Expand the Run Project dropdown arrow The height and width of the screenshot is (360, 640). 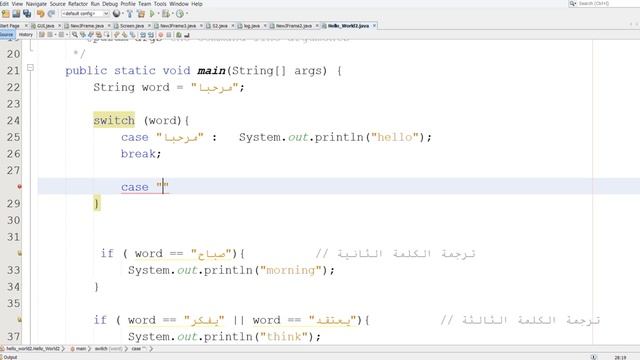[158, 13]
